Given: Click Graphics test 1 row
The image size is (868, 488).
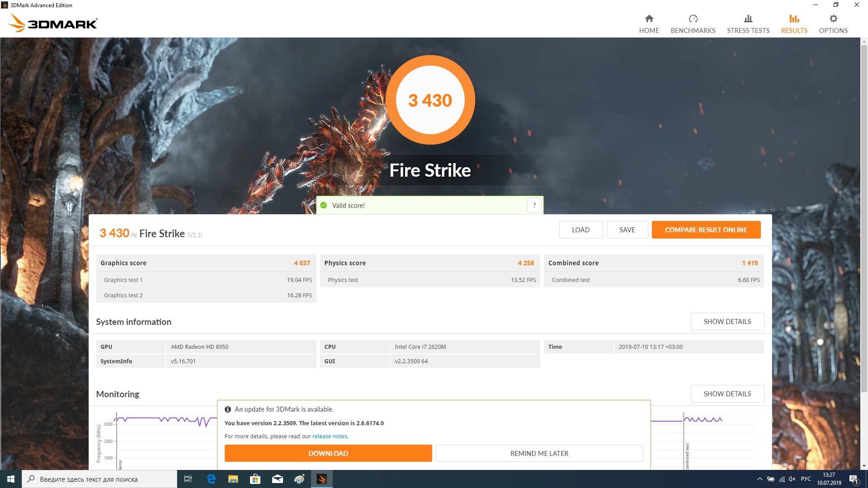Looking at the screenshot, I should (x=206, y=280).
